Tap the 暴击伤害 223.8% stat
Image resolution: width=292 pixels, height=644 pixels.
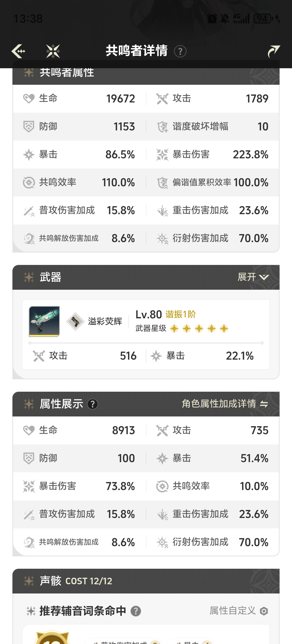pos(212,154)
